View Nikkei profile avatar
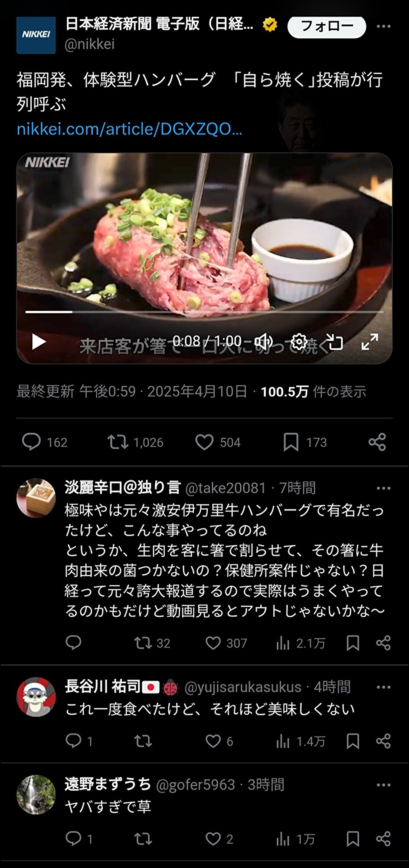The height and width of the screenshot is (868, 409). 36,35
